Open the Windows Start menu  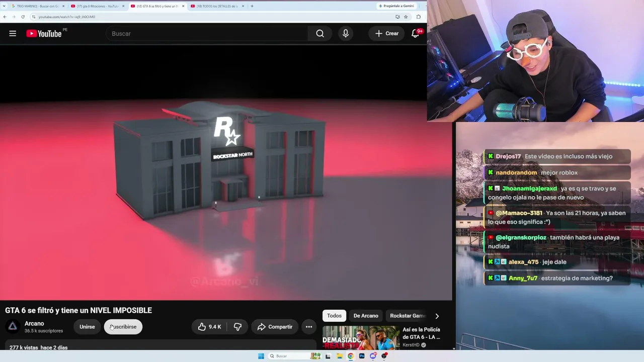point(261,356)
